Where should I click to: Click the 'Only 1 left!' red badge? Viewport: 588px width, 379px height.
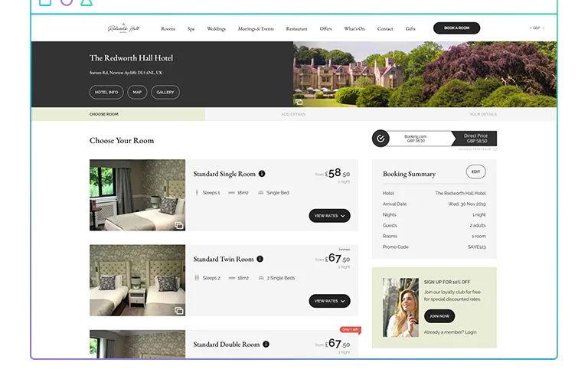[350, 329]
